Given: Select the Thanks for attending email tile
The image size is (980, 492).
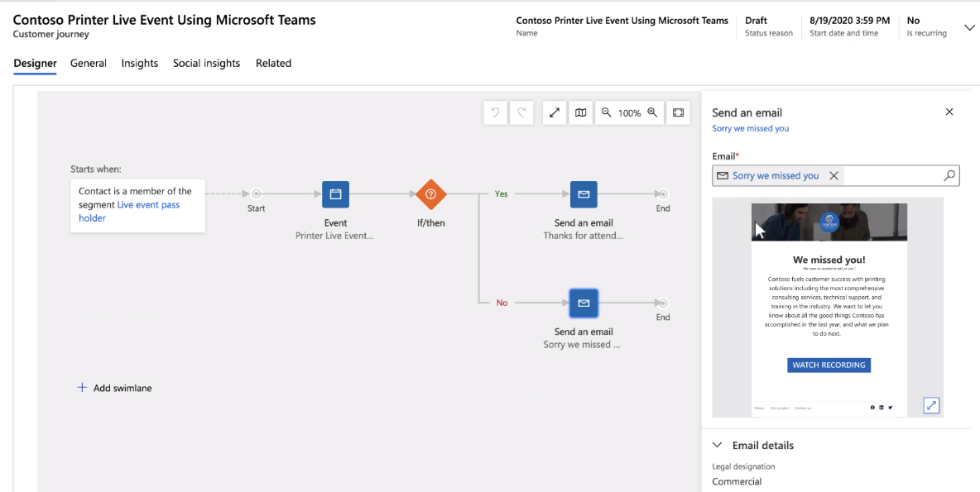Looking at the screenshot, I should pyautogui.click(x=584, y=194).
